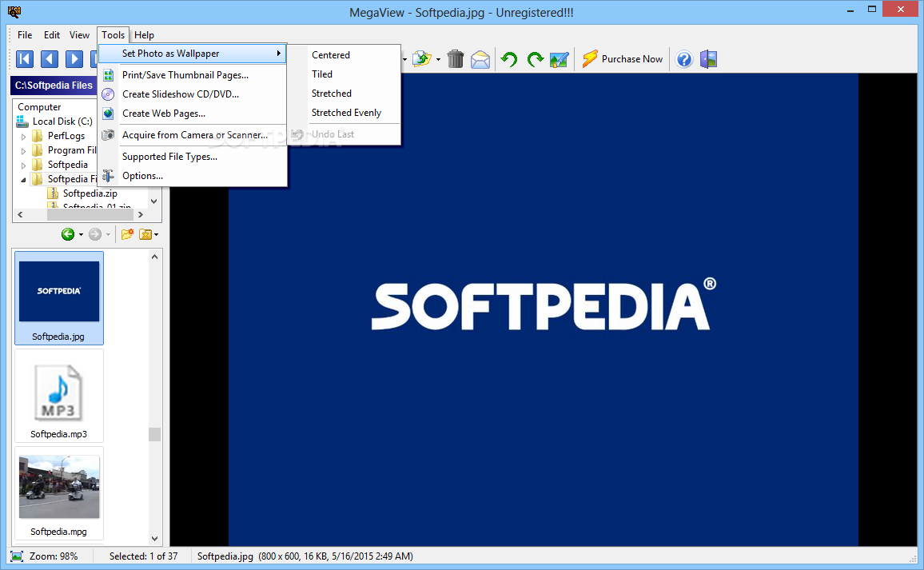Expand the PerfLogs folder

click(x=23, y=136)
